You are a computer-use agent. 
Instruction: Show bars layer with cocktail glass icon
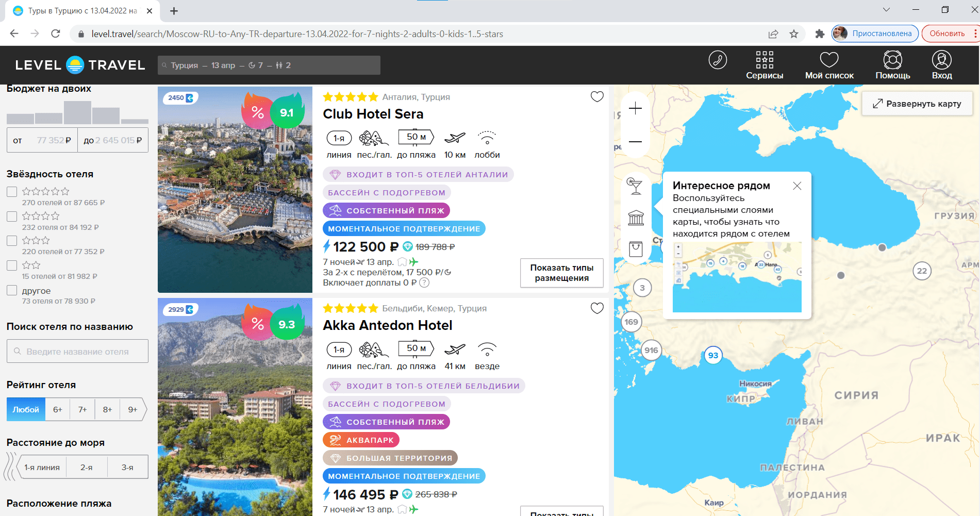pyautogui.click(x=635, y=186)
